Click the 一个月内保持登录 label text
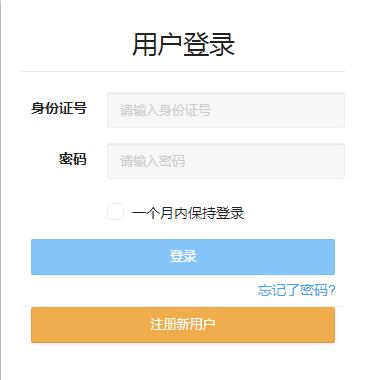Image resolution: width=365 pixels, height=380 pixels. click(188, 213)
